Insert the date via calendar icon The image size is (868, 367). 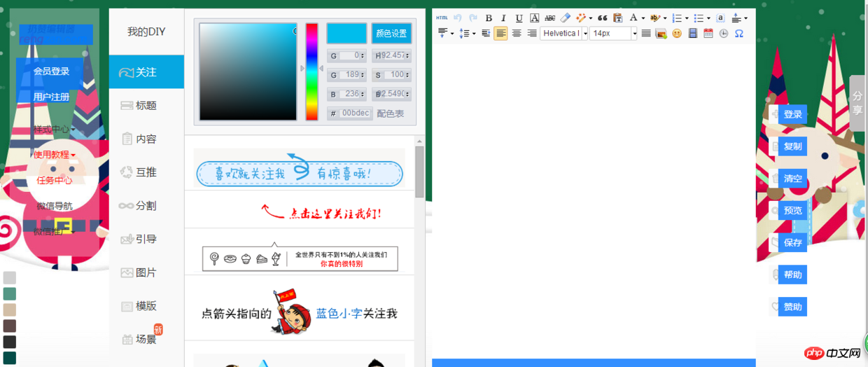coord(708,33)
